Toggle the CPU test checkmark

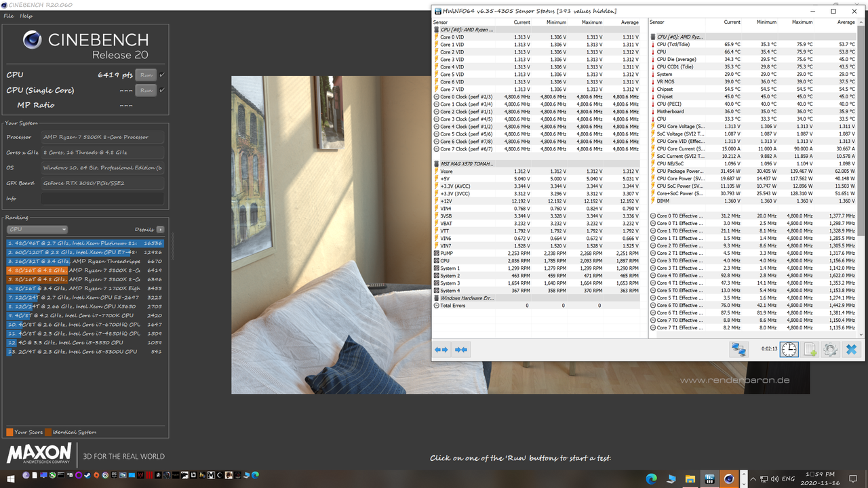tap(162, 75)
